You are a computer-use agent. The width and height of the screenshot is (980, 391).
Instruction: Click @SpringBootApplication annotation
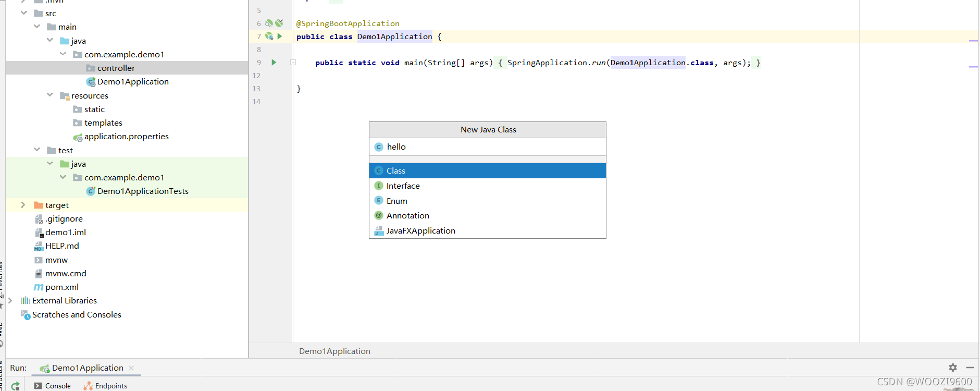point(348,23)
